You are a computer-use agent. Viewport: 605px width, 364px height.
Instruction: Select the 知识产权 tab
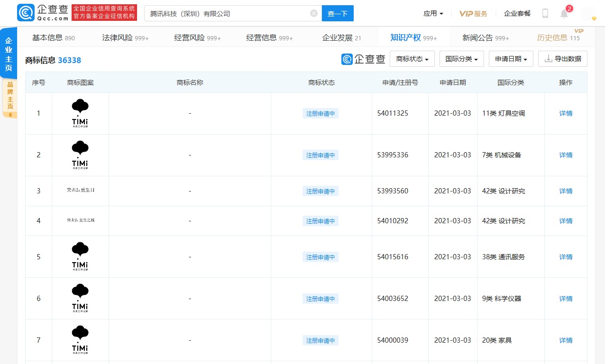tap(413, 37)
